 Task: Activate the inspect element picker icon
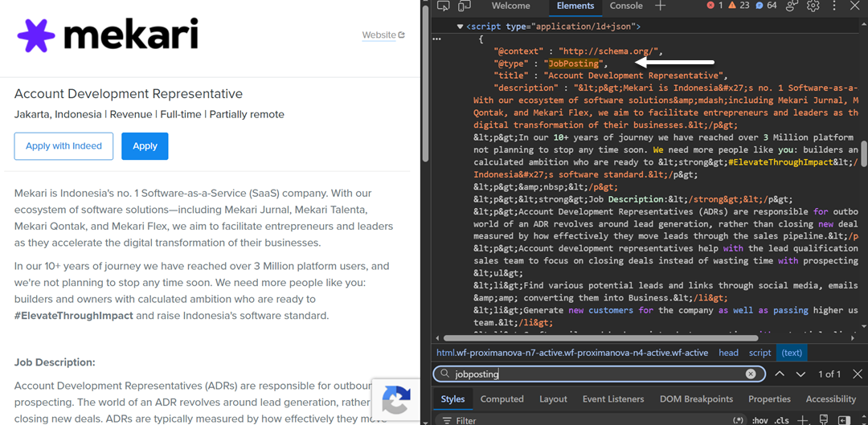pos(442,6)
